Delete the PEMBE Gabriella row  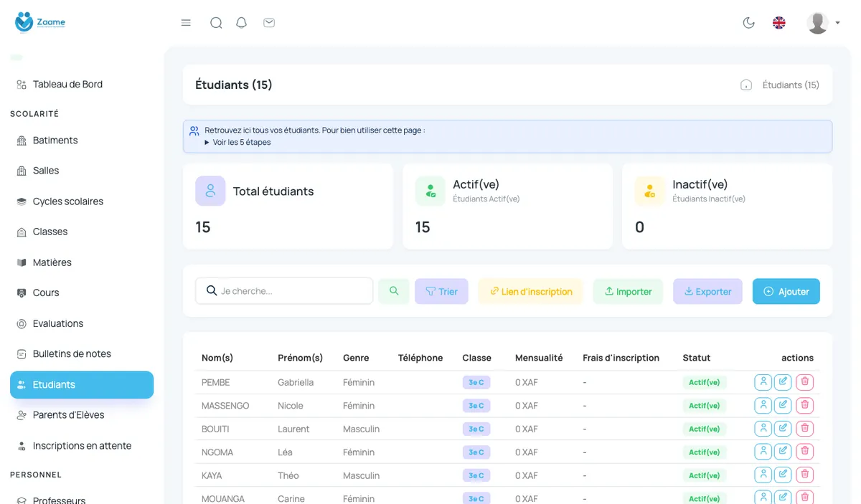[x=805, y=382]
